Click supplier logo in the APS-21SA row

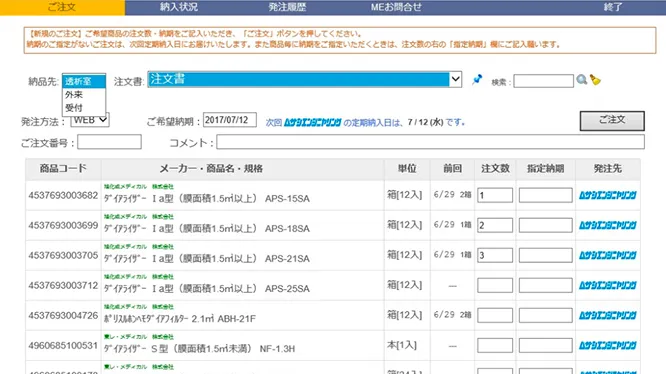click(608, 256)
